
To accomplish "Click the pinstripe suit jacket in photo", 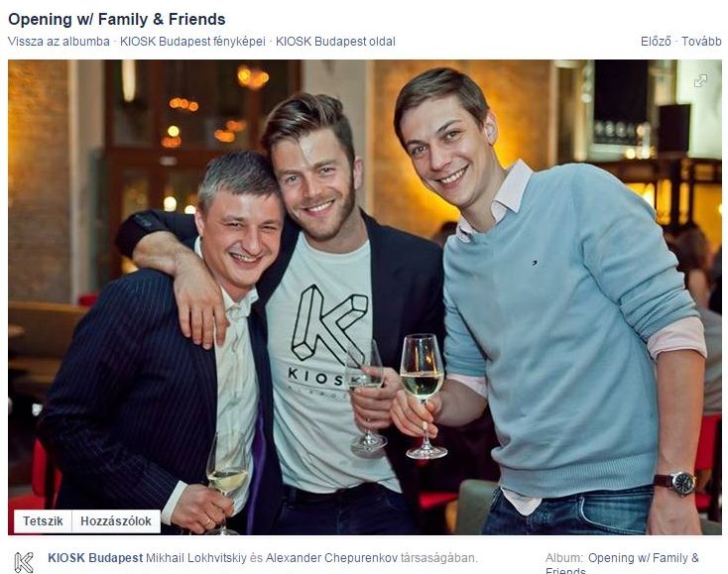I will tap(135, 395).
